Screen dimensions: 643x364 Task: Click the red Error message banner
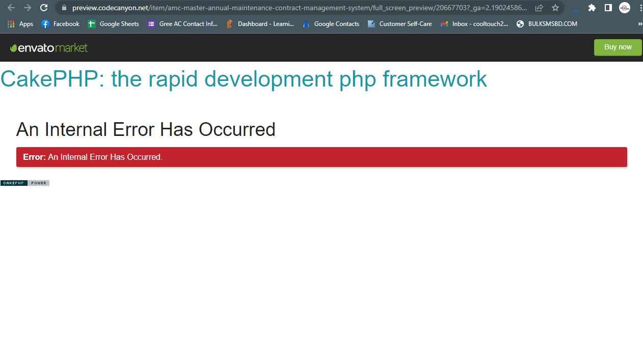click(x=321, y=157)
